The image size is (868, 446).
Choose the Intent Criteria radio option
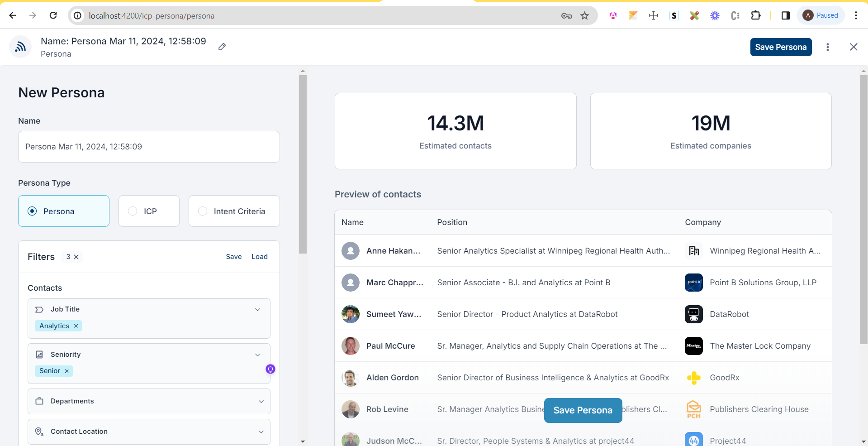203,211
